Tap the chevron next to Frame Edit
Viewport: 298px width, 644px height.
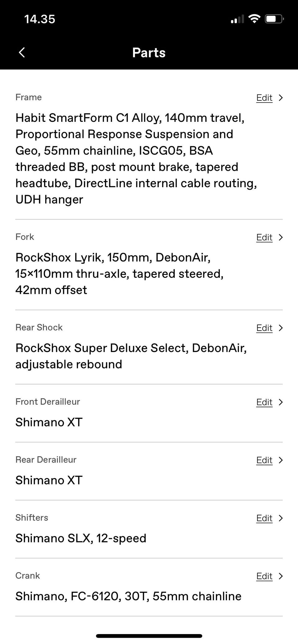(281, 98)
